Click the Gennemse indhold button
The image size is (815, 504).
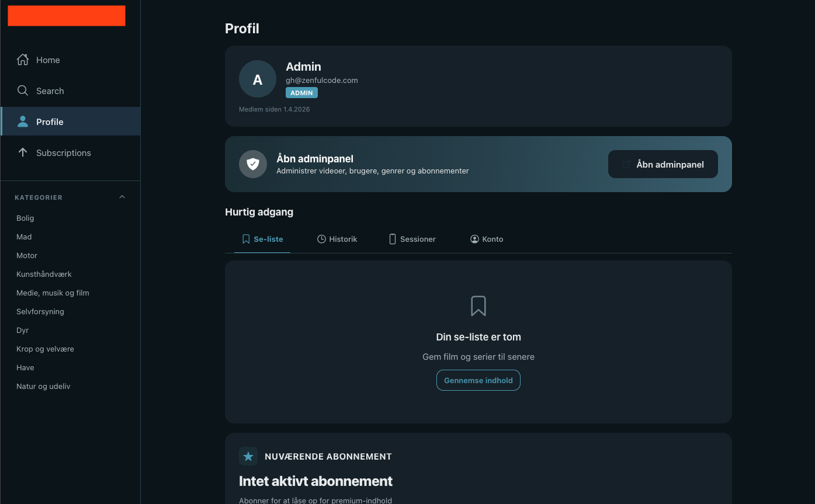478,380
